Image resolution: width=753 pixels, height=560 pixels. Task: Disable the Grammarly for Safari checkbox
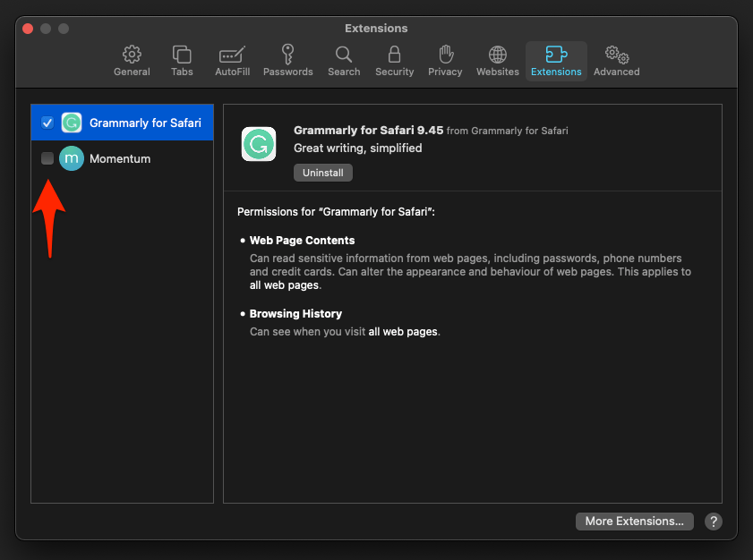click(x=47, y=123)
